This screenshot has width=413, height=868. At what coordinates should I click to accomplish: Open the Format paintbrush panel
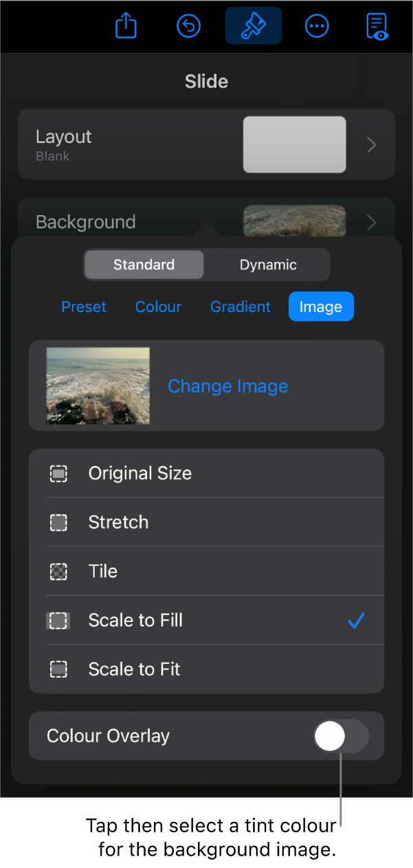click(253, 26)
